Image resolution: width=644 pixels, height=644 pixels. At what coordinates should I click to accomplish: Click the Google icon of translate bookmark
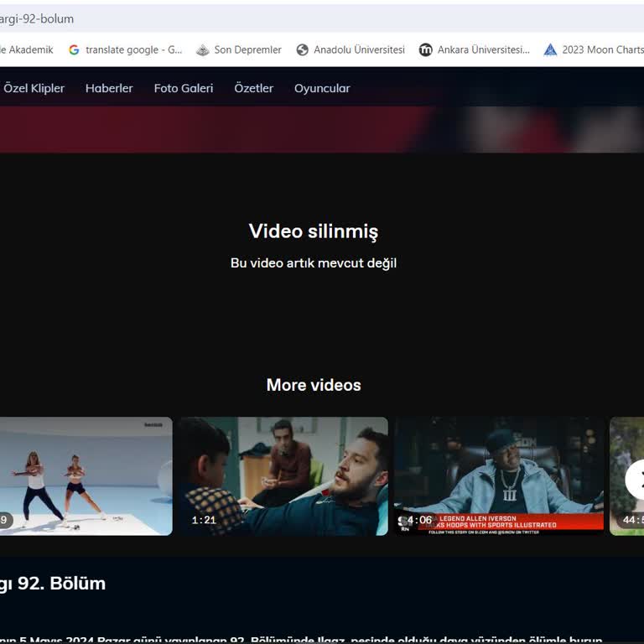74,49
